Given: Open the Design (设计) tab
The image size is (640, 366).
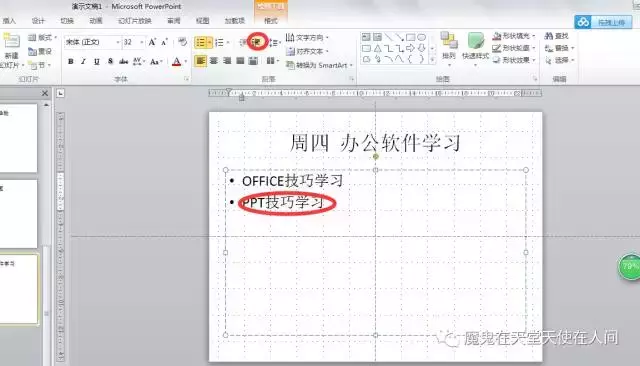Looking at the screenshot, I should 38,21.
